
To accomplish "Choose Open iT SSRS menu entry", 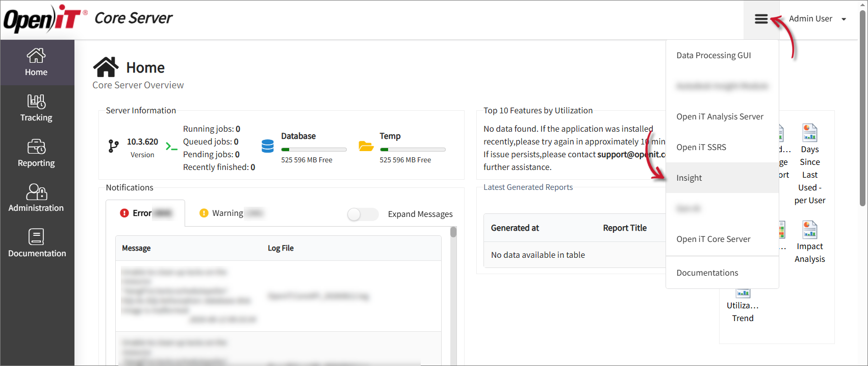I will click(x=722, y=147).
